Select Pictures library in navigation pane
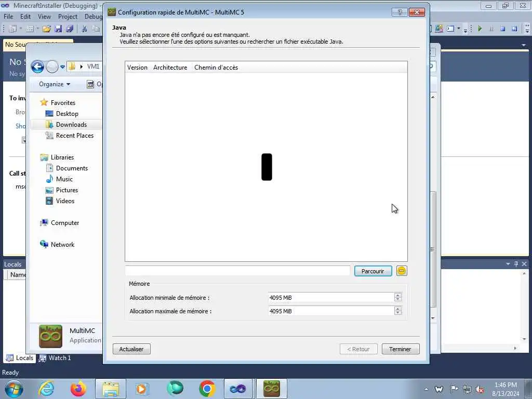 coord(67,190)
